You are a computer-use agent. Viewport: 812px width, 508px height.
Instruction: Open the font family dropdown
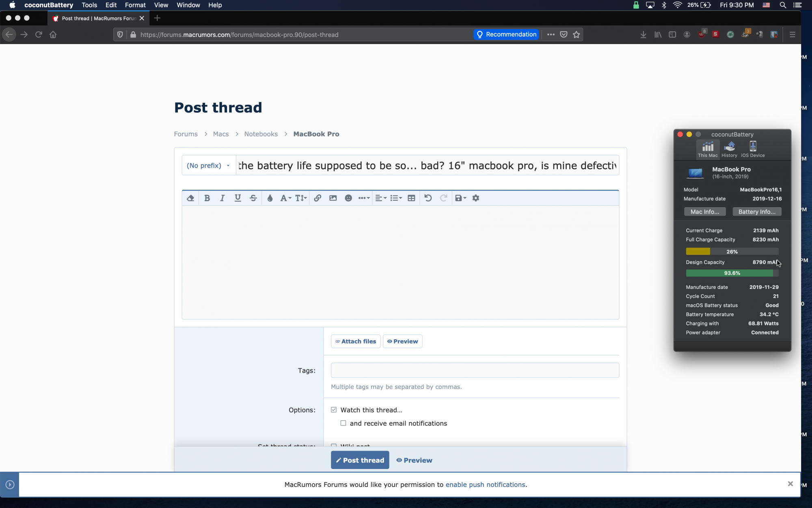[286, 198]
